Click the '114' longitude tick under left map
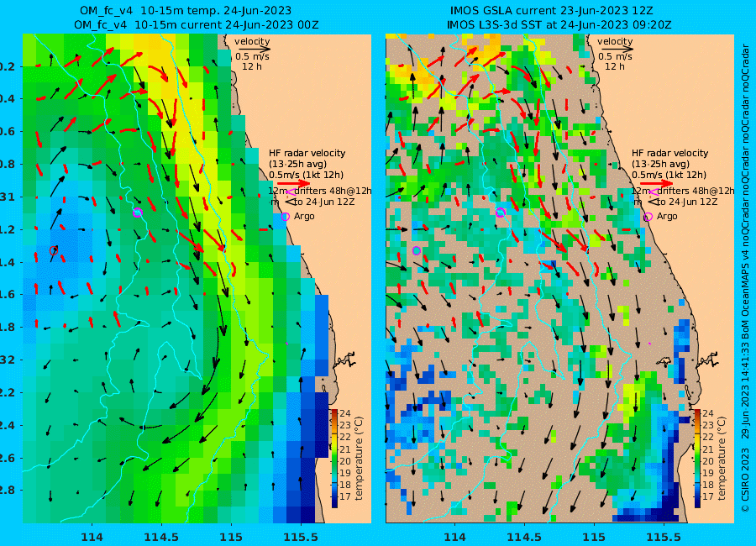Image resolution: width=756 pixels, height=546 pixels. coord(92,537)
